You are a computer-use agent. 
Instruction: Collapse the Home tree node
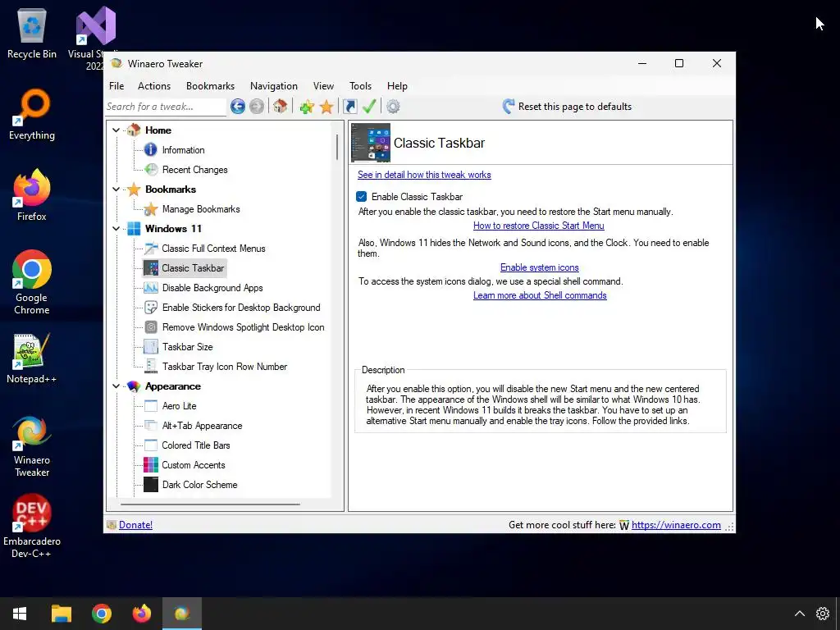(x=116, y=130)
